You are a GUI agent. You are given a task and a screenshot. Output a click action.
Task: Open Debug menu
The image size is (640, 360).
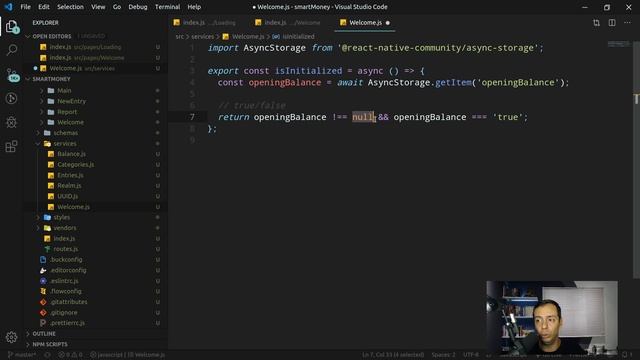tap(138, 7)
